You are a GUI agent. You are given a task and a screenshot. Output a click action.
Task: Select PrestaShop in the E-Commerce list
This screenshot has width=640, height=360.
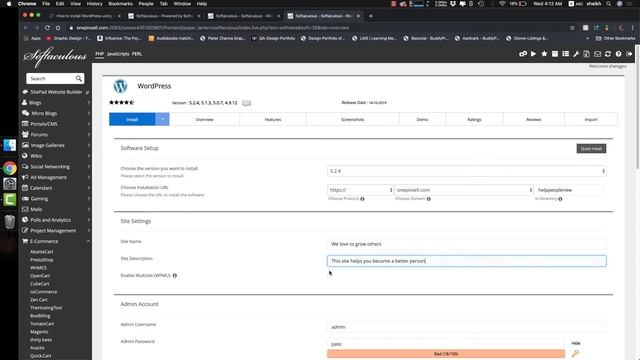click(42, 260)
